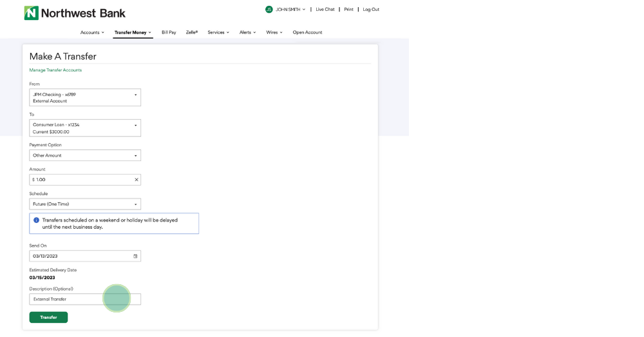Click the Northwest Bank logo

click(75, 13)
